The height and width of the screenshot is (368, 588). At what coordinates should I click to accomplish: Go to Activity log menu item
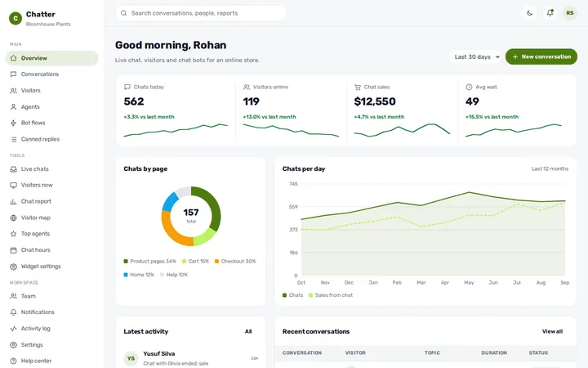point(51,329)
